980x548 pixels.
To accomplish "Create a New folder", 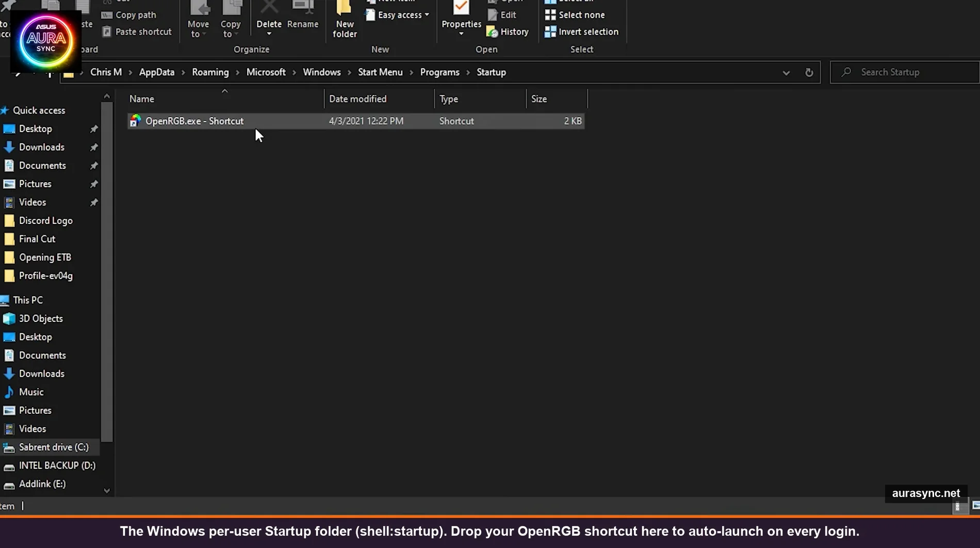I will pos(344,20).
